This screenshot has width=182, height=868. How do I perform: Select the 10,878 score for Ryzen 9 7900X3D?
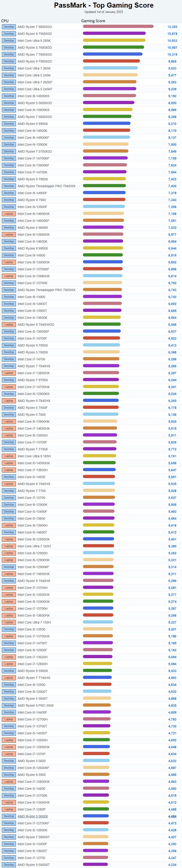pos(172,34)
